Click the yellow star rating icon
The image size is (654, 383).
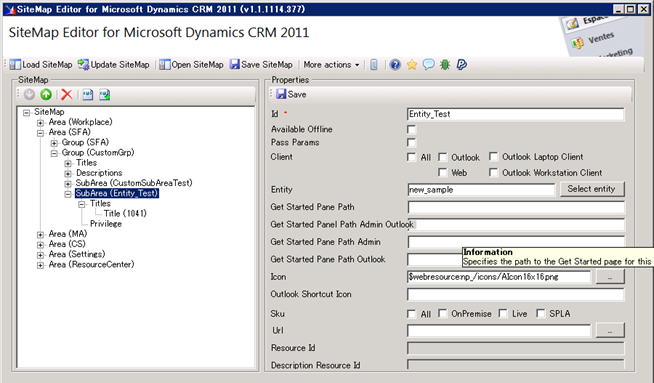click(x=412, y=65)
